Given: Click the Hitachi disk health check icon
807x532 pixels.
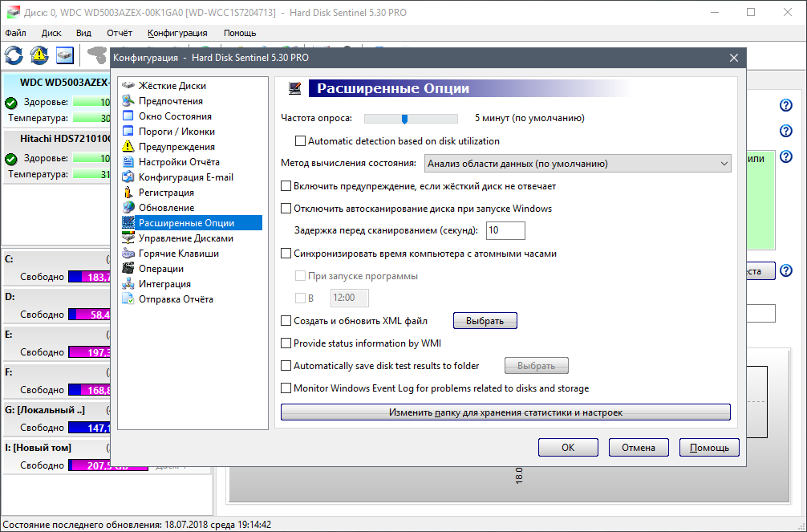Looking at the screenshot, I should pos(10,159).
